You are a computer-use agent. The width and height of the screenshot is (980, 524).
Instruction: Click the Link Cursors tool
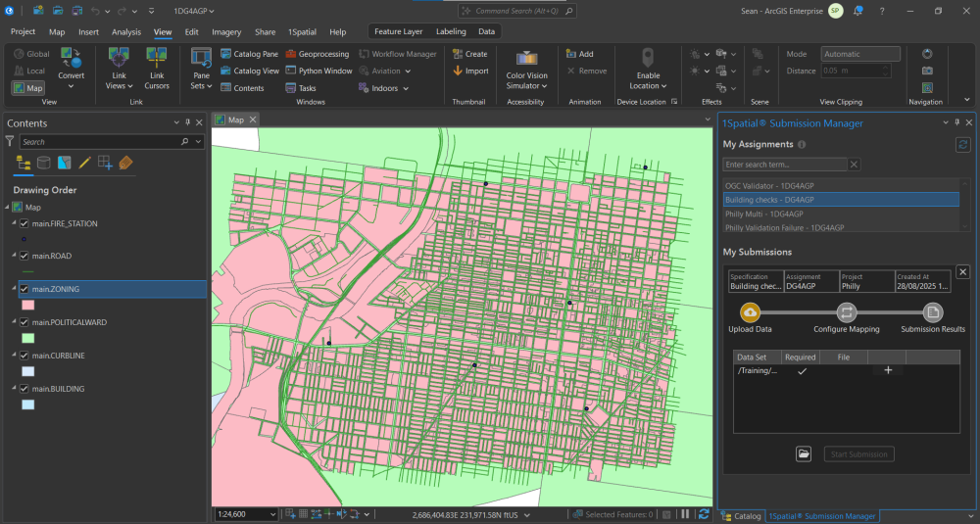(156, 69)
